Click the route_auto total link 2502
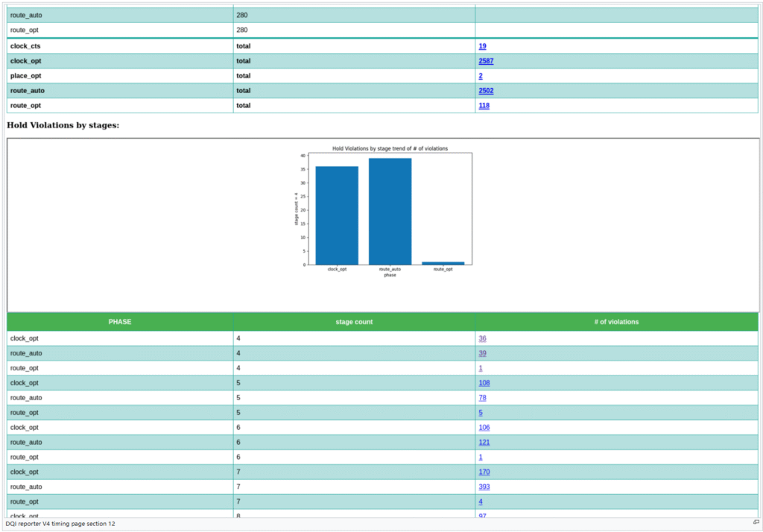 pyautogui.click(x=486, y=91)
